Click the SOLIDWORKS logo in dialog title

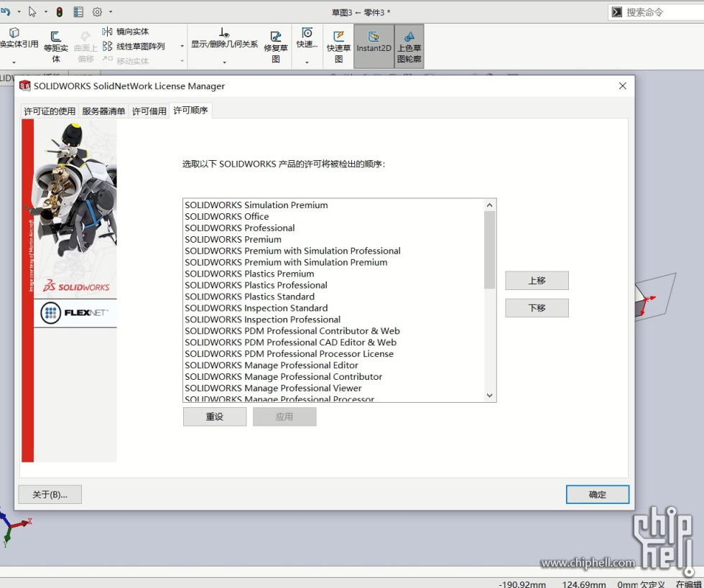25,85
